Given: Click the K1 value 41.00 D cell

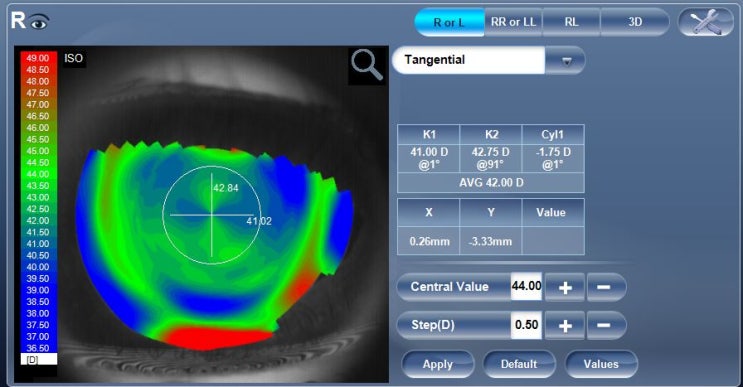Looking at the screenshot, I should point(429,158).
